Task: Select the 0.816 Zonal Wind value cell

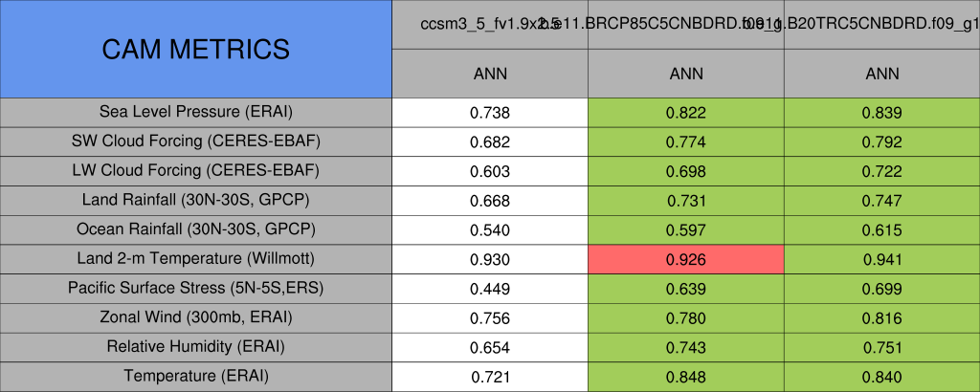Action: (x=881, y=317)
